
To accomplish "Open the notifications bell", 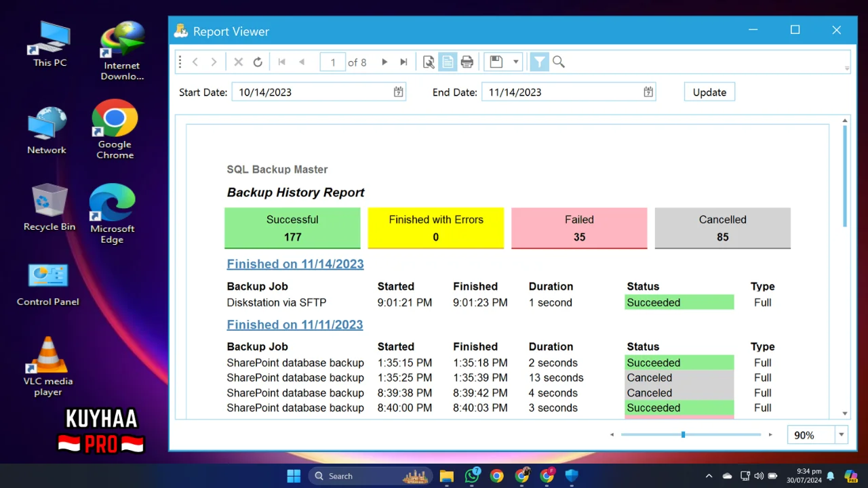I will click(x=830, y=476).
